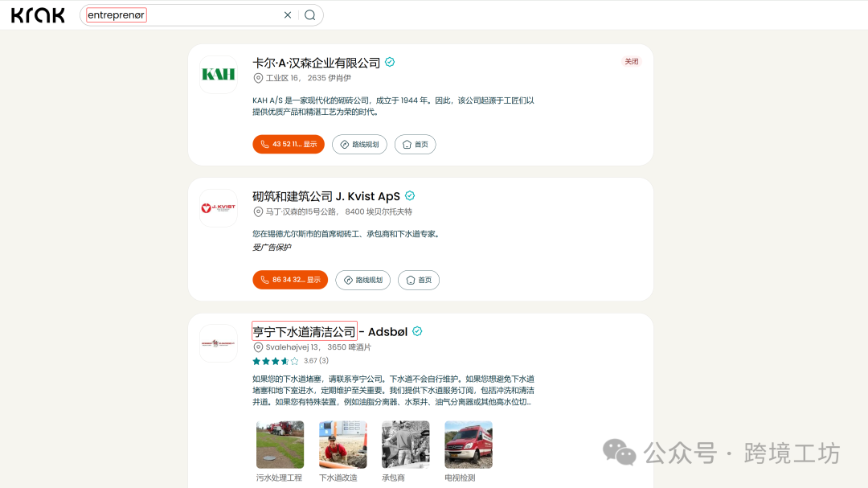
Task: Click the J. Kvist ApS company logo
Action: 218,207
